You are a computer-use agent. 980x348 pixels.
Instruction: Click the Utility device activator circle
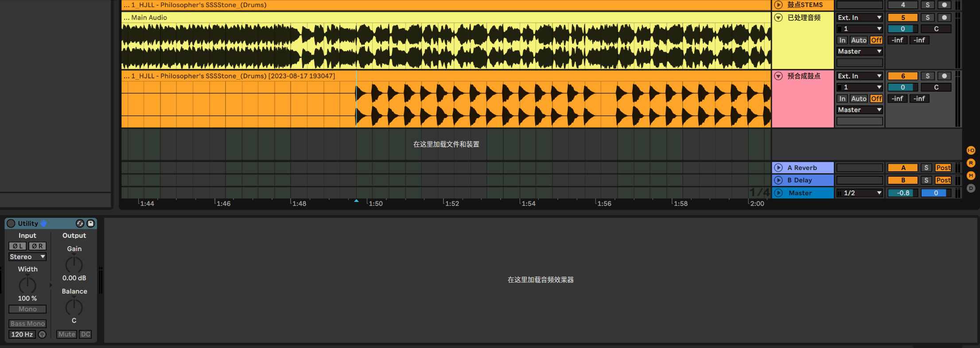(x=11, y=224)
